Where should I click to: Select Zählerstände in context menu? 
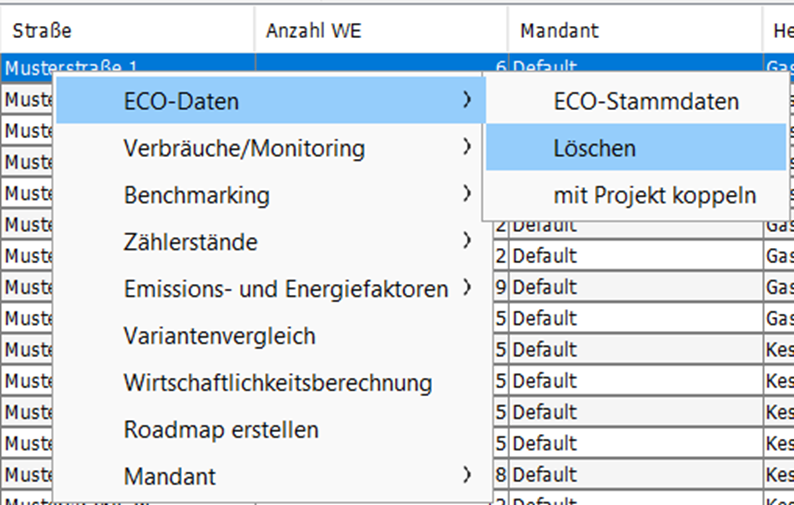coord(190,242)
